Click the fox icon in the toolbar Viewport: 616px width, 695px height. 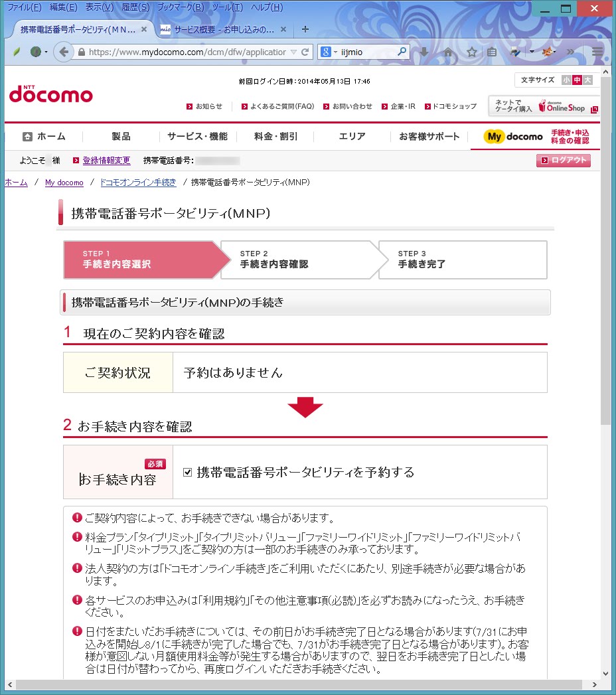548,51
